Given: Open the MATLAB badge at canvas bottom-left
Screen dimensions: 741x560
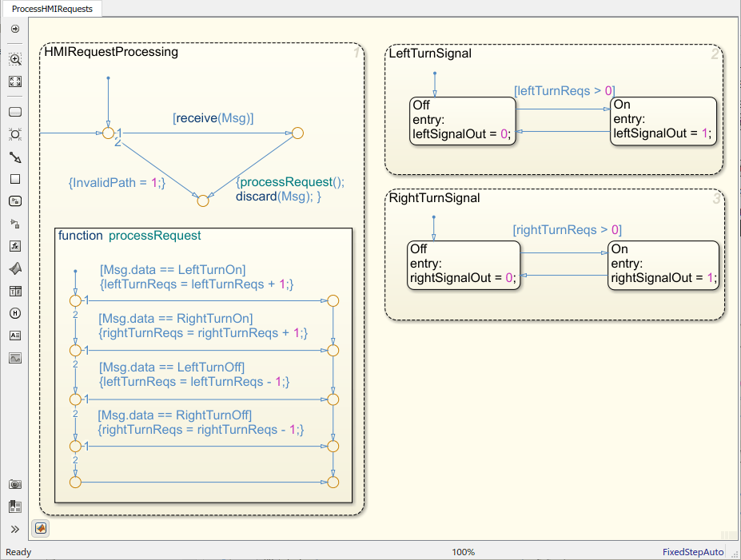Looking at the screenshot, I should (x=41, y=528).
